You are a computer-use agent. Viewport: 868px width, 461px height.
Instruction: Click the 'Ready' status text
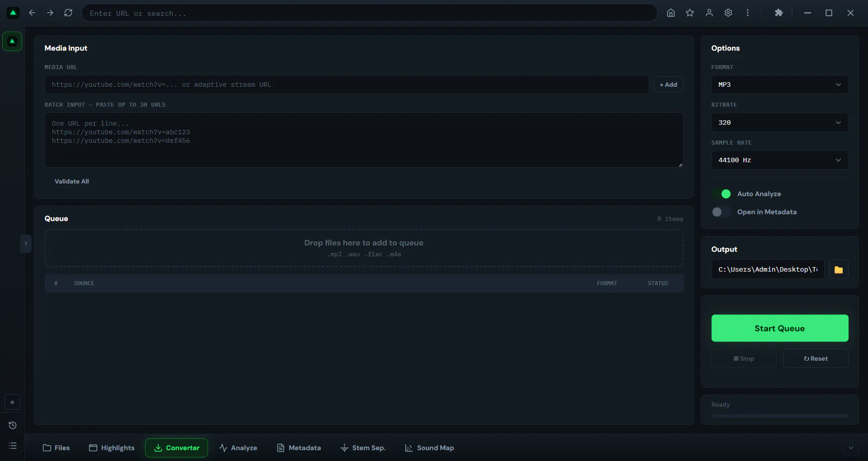coord(720,405)
